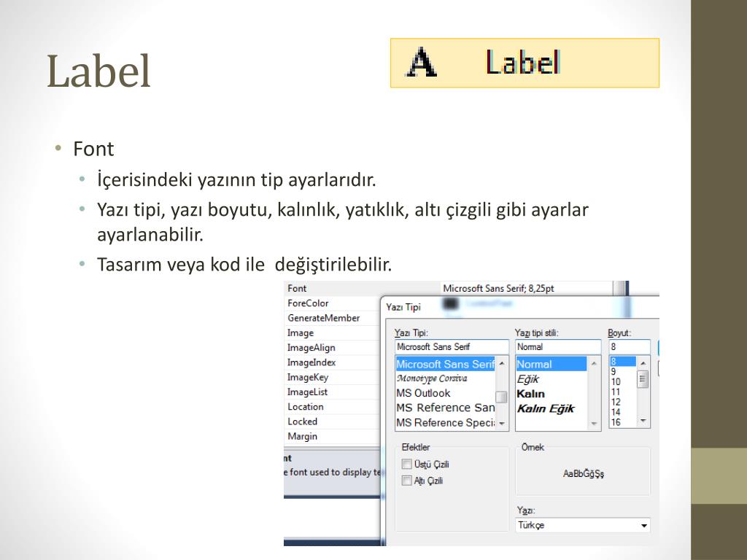
Task: Select Eğik italic font style
Action: pos(551,379)
